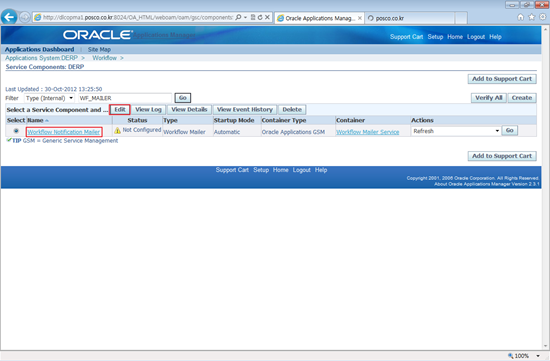This screenshot has width=550, height=361.
Task: Open the browser home icon
Action: (521, 17)
